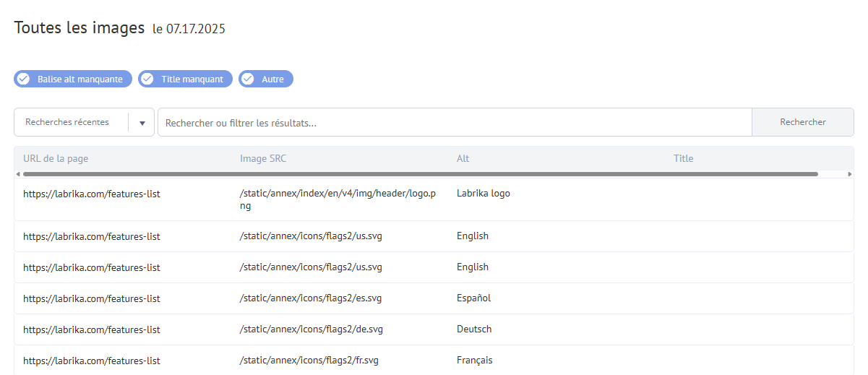Click the horizontal scrollbar left arrow

17,174
